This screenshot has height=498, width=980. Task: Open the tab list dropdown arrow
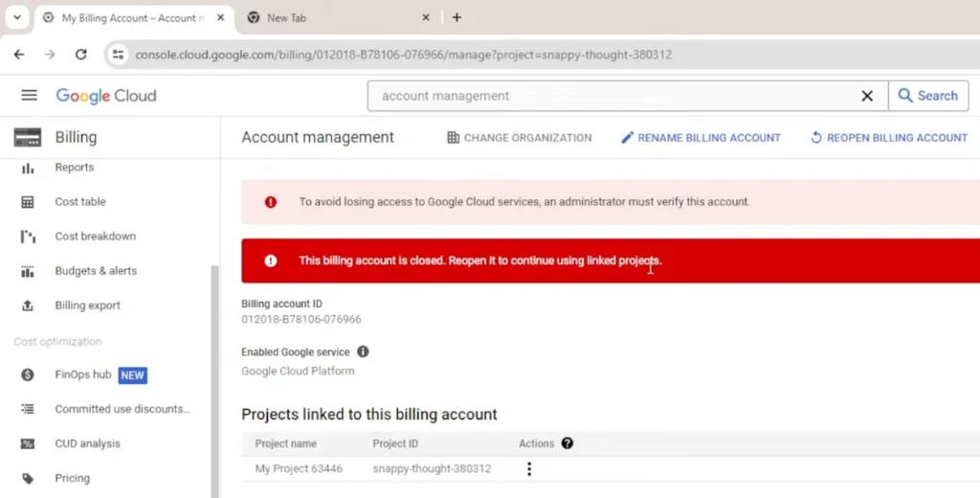point(16,17)
